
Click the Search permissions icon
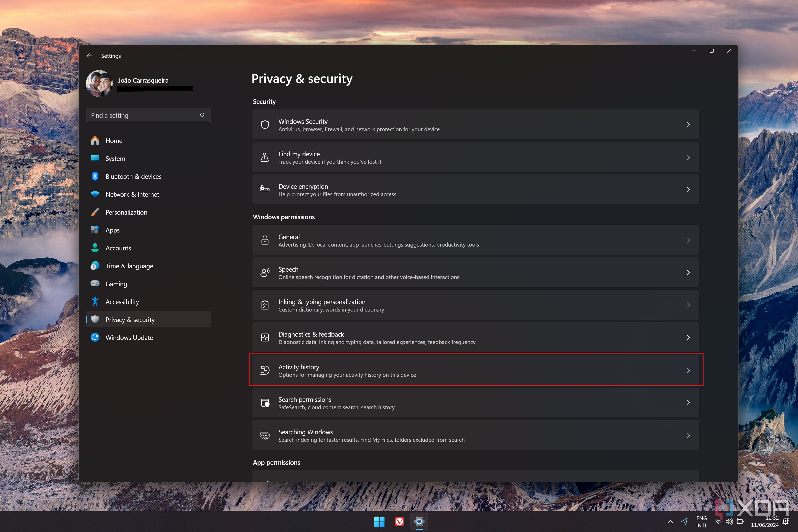[265, 403]
